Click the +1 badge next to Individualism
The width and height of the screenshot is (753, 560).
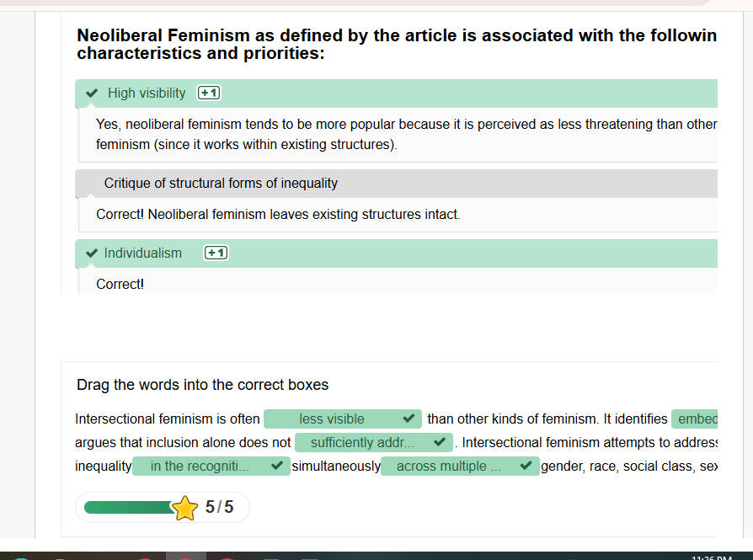216,253
